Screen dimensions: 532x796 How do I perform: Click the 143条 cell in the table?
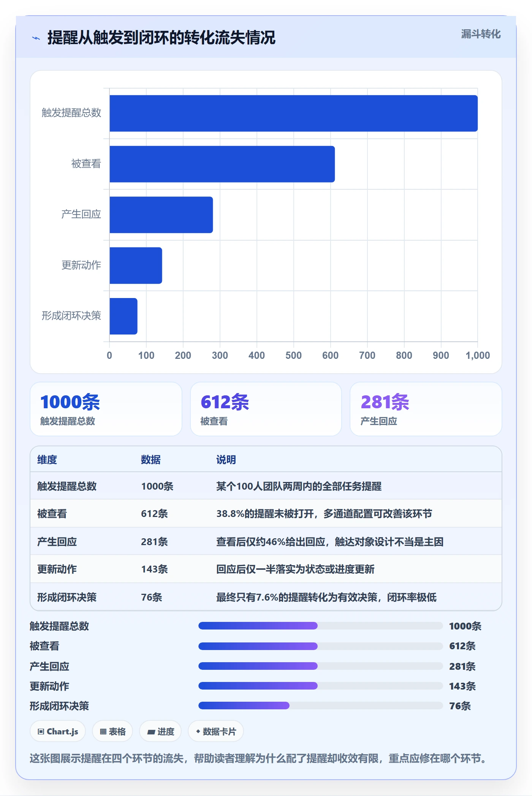(155, 569)
